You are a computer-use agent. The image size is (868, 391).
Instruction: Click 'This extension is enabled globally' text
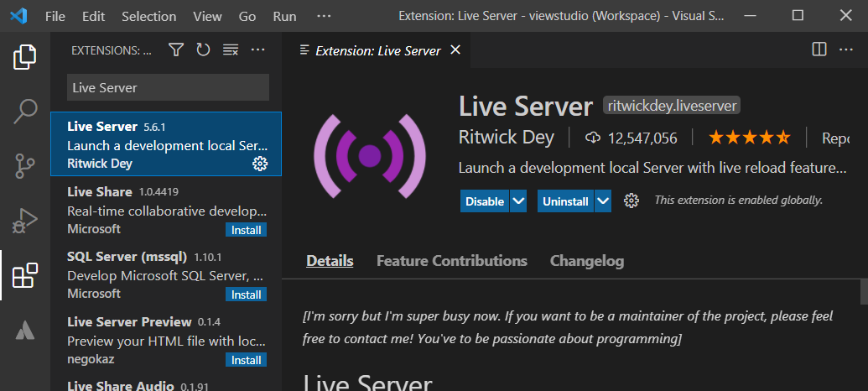(739, 200)
